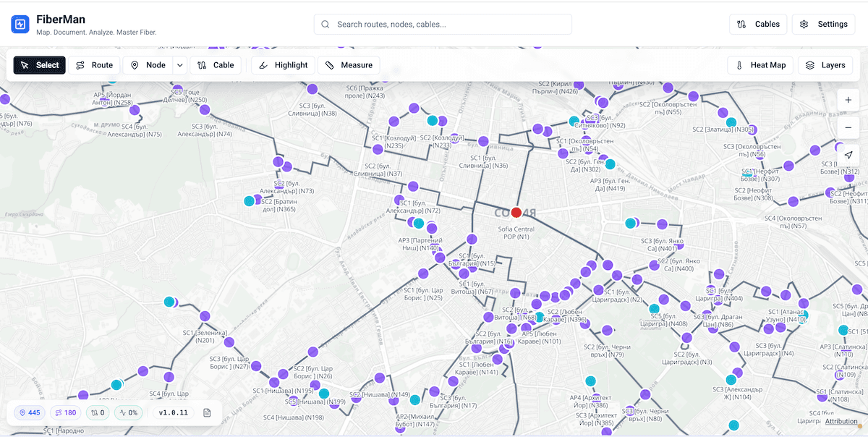Select the Route tool in the toolbar
Image resolution: width=868 pixels, height=437 pixels.
coord(95,64)
